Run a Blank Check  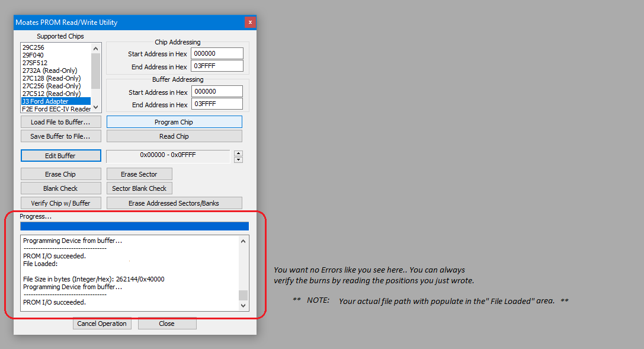pos(61,188)
